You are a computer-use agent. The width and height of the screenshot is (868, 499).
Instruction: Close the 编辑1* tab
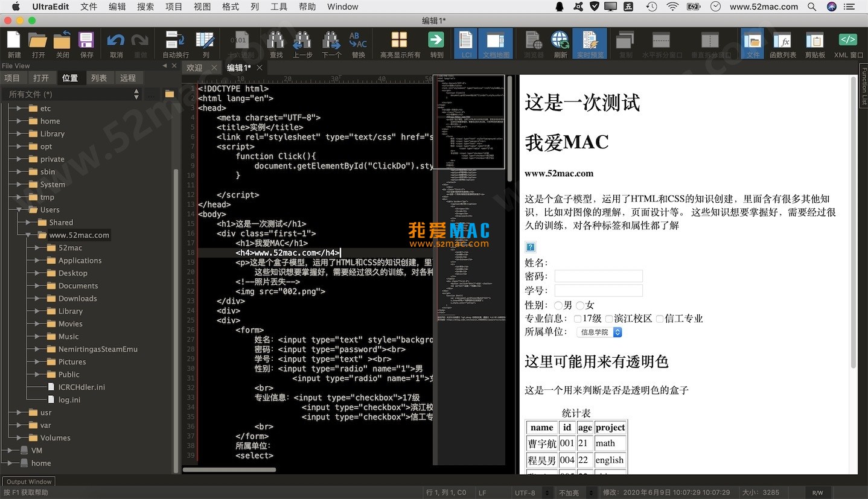260,68
